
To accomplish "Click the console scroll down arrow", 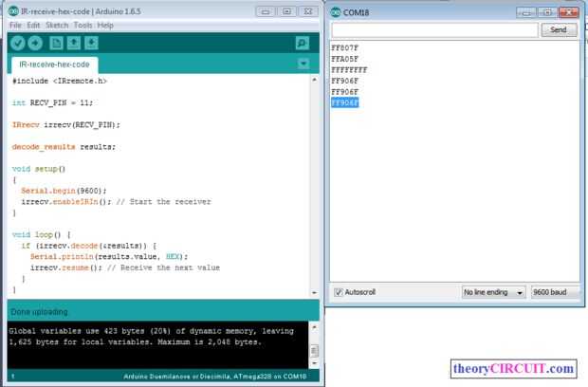I will 314,363.
